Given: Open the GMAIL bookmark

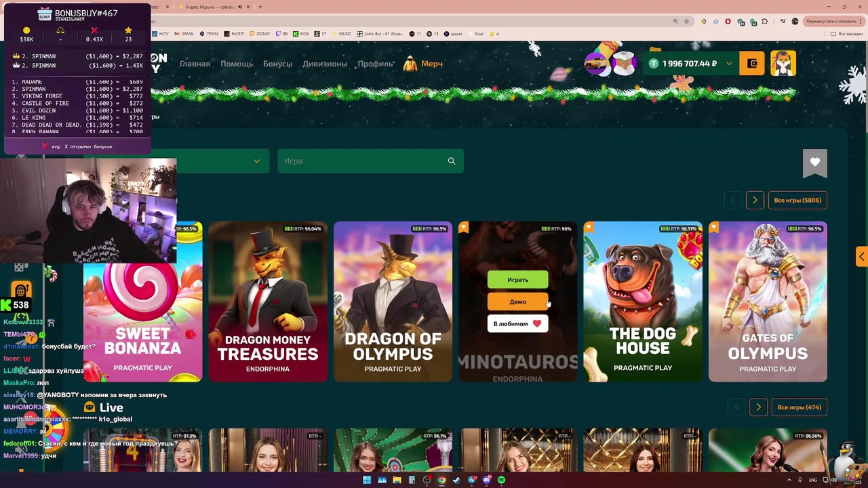Looking at the screenshot, I should pyautogui.click(x=184, y=33).
